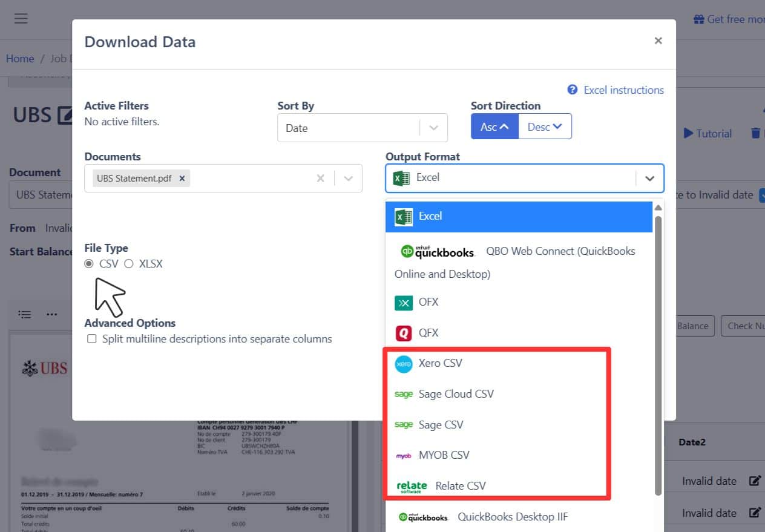Open the three-dots menu above document preview
The image size is (765, 532).
pos(52,314)
